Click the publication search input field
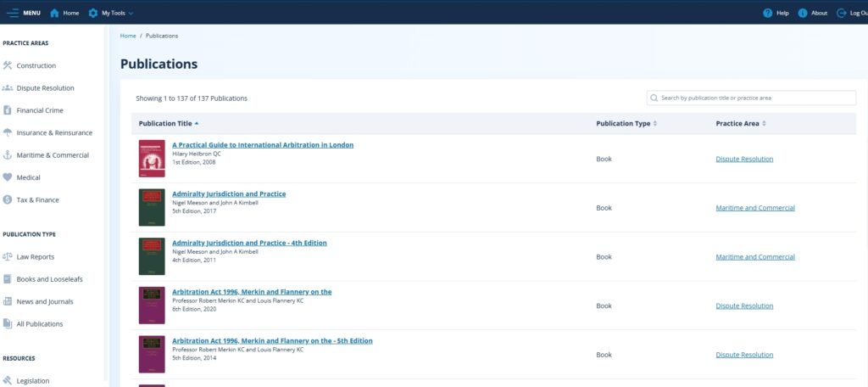Image resolution: width=868 pixels, height=387 pixels. click(754, 98)
